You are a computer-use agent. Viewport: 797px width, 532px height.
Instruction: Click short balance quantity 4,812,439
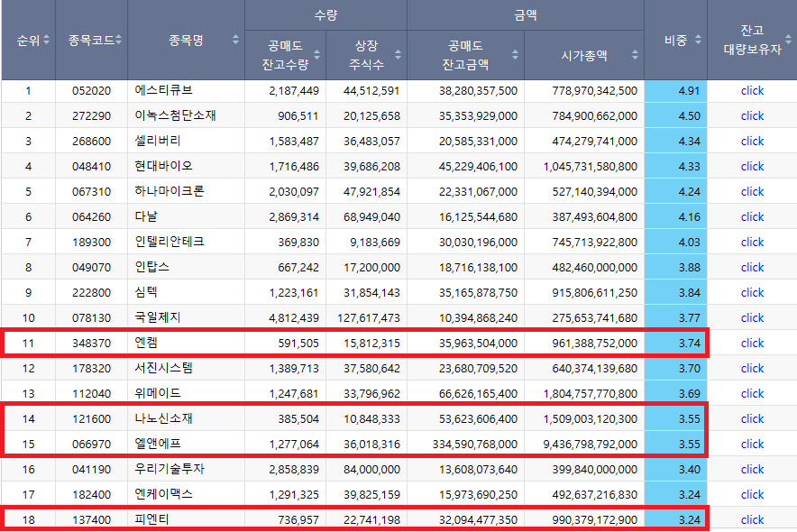294,318
